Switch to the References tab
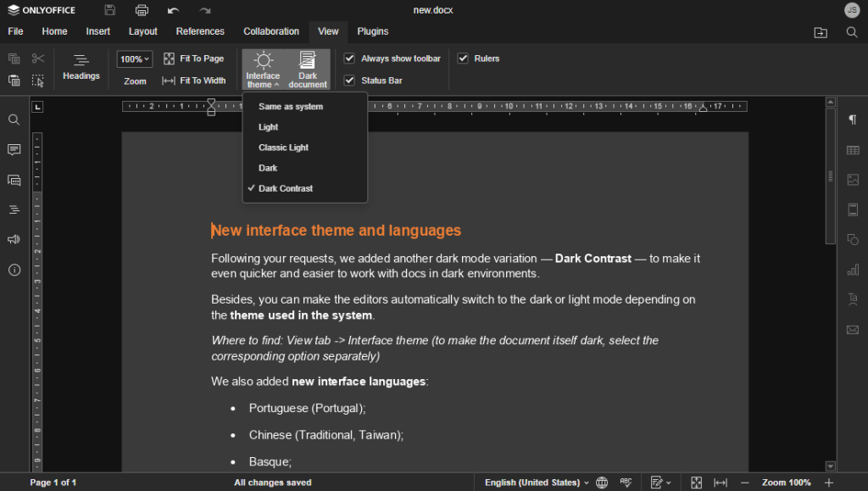 click(200, 31)
